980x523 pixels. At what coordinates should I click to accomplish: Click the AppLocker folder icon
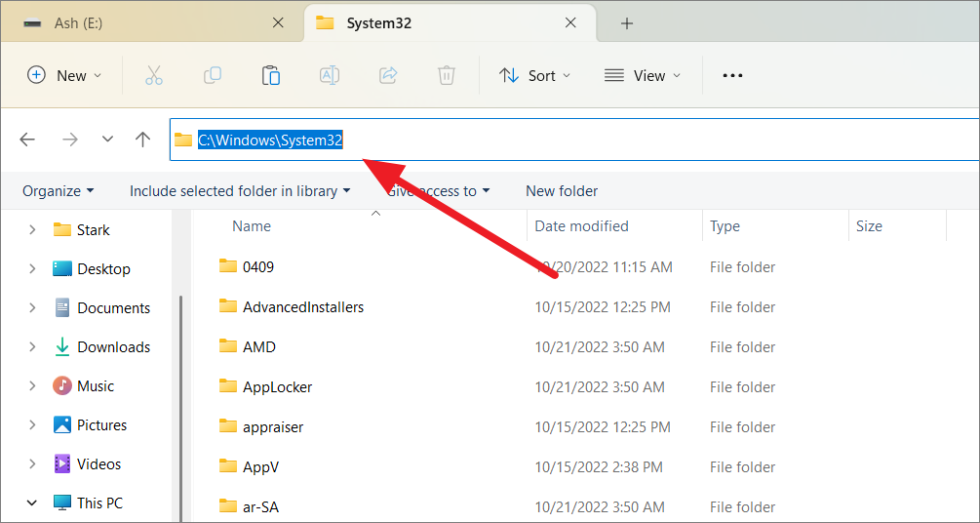(x=228, y=386)
